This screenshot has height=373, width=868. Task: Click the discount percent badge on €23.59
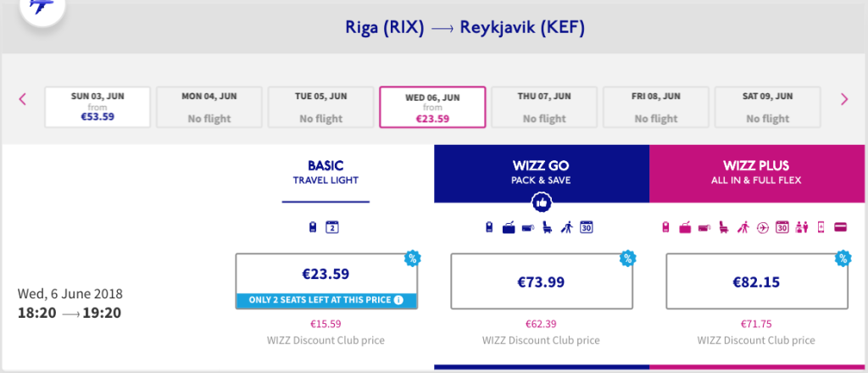412,258
